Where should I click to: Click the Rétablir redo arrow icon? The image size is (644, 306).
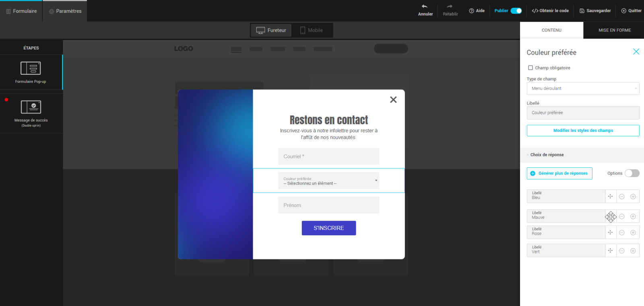[450, 6]
